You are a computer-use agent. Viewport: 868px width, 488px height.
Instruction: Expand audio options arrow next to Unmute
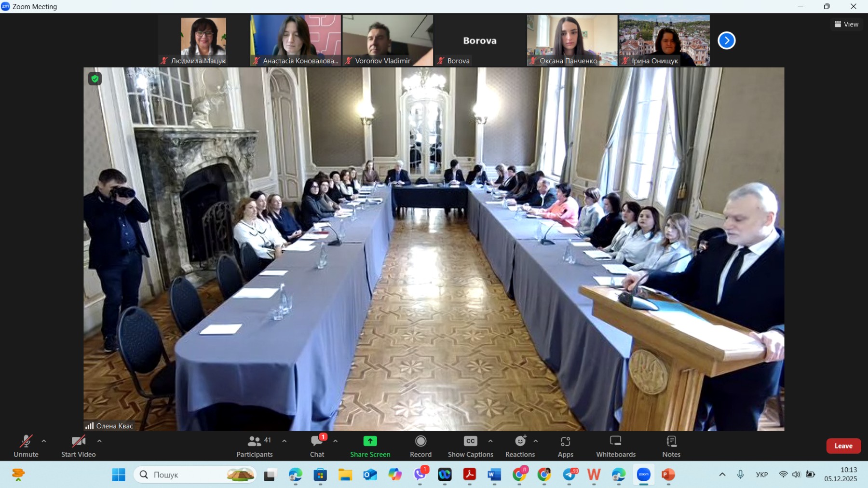(44, 441)
